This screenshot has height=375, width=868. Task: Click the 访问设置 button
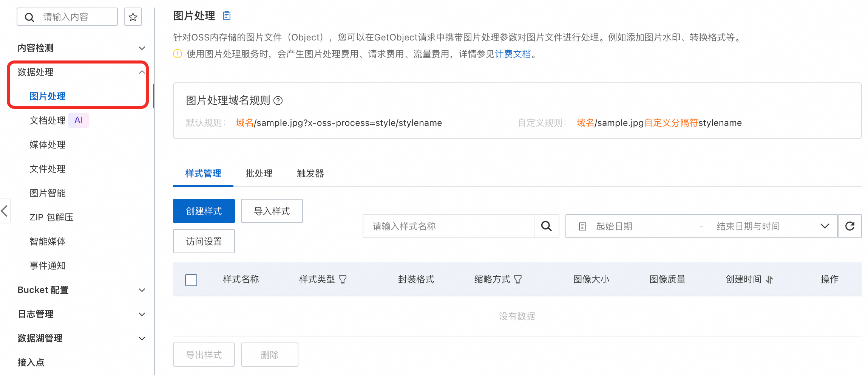pos(204,241)
